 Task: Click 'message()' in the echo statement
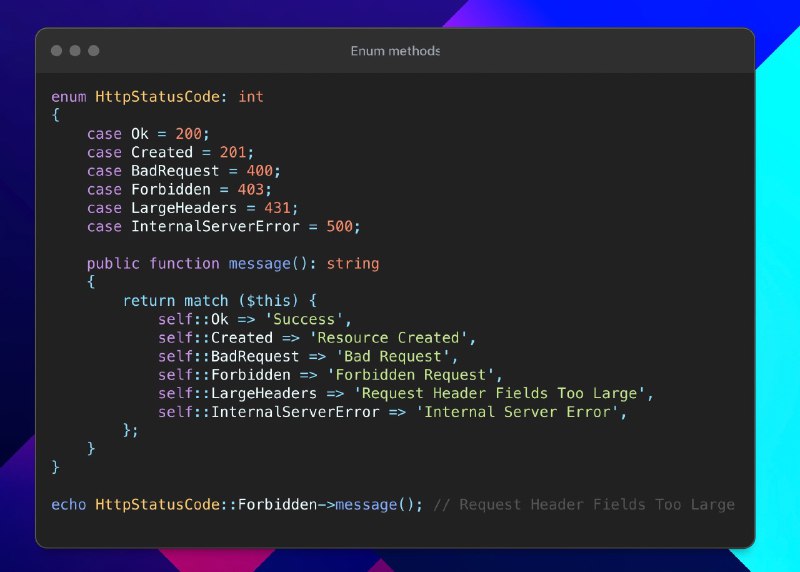coord(374,505)
